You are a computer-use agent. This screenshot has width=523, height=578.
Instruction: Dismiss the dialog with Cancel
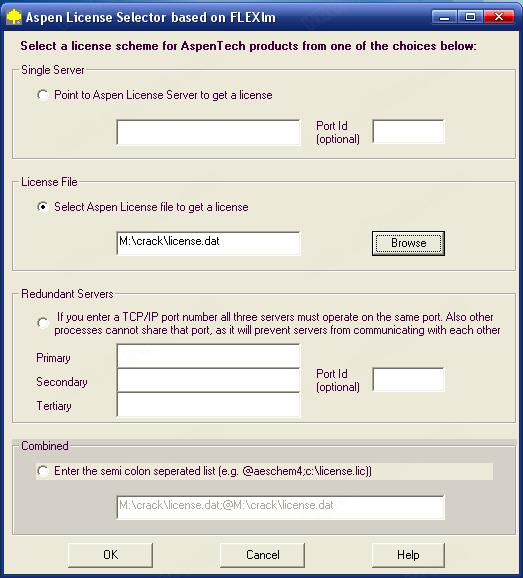pyautogui.click(x=262, y=555)
